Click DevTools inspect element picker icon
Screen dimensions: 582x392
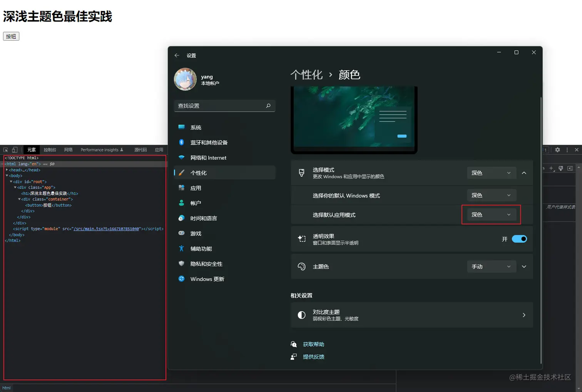point(6,150)
